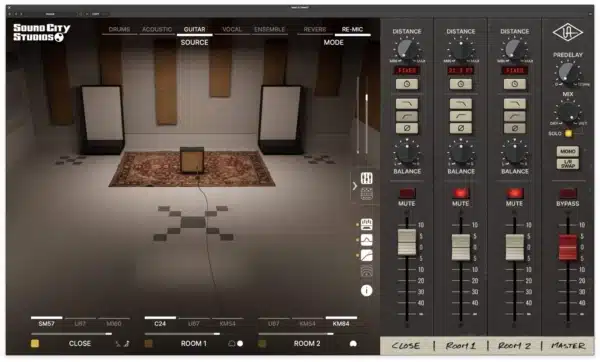
Task: Select the Guitar source tab
Action: click(x=194, y=29)
